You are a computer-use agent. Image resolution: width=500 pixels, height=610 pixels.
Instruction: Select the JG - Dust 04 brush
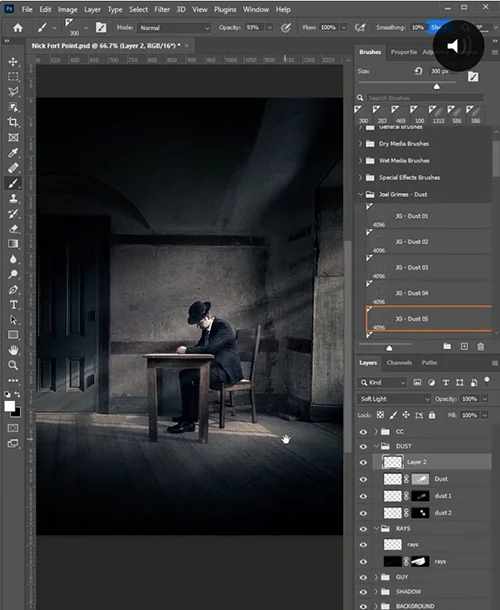pos(428,293)
